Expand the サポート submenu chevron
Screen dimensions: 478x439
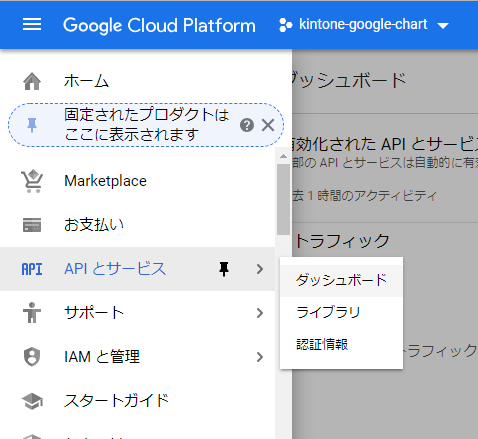260,313
